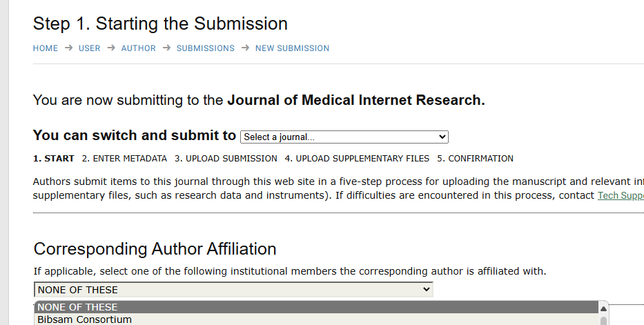Screen dimensions: 644x325
Task: Navigate to the AUTHOR breadcrumb
Action: coord(139,48)
